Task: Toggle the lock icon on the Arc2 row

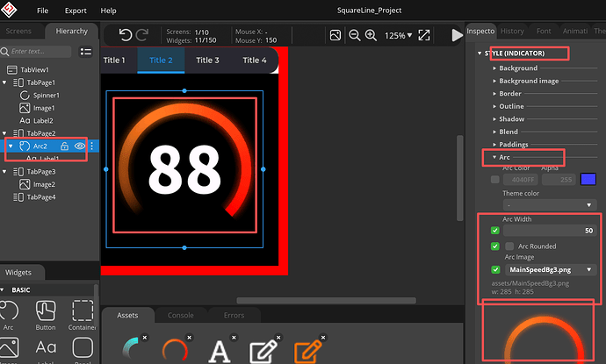Action: tap(64, 146)
